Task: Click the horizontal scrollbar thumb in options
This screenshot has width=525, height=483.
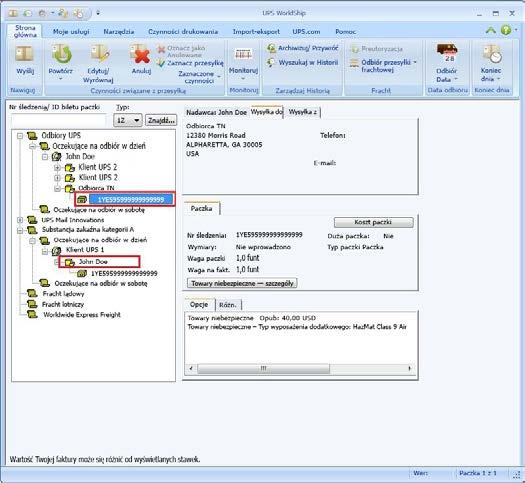Action: tap(263, 369)
